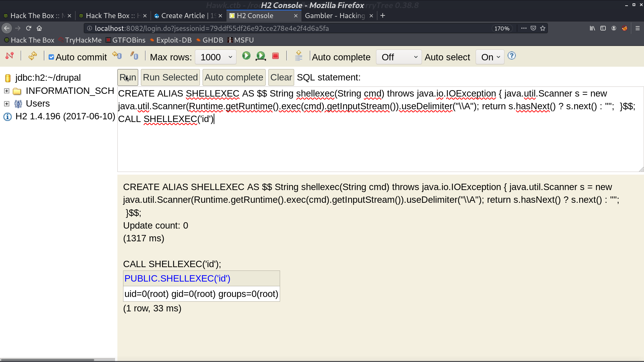Click the commit icon
Screen dimensions: 644x362
click(134, 56)
